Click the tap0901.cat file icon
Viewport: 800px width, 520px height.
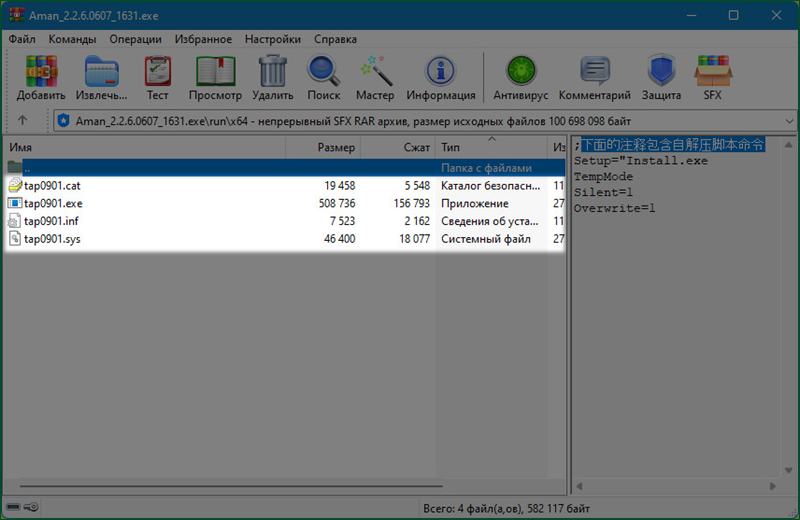click(15, 185)
